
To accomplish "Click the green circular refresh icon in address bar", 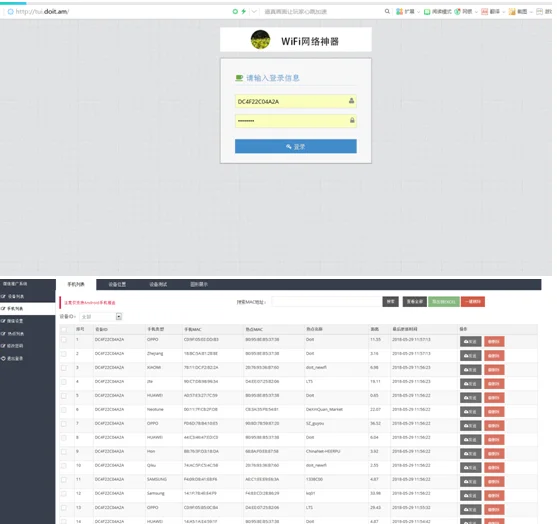I will coord(235,11).
